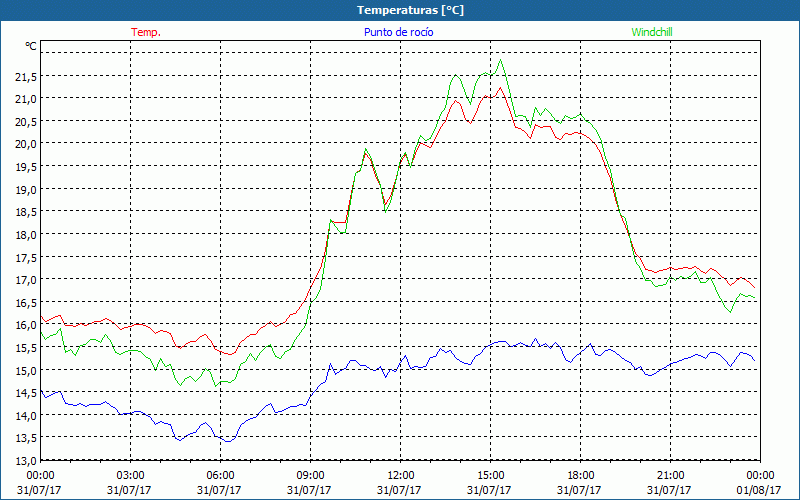Screen dimensions: 800x500
Task: Click the 17,0 y-axis value
Action: click(26, 280)
